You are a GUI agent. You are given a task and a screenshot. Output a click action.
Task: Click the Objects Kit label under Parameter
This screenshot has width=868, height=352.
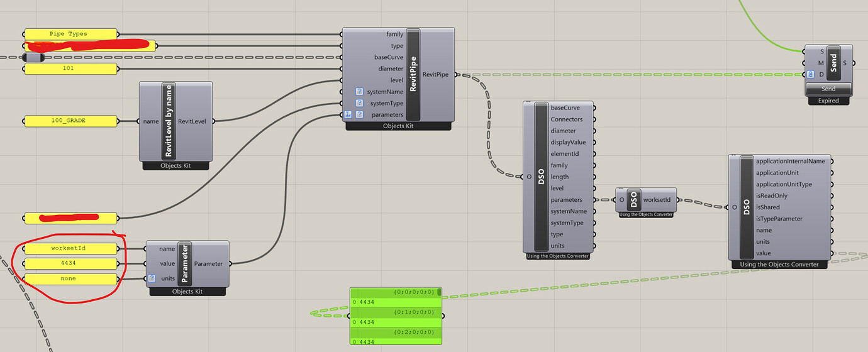[187, 292]
